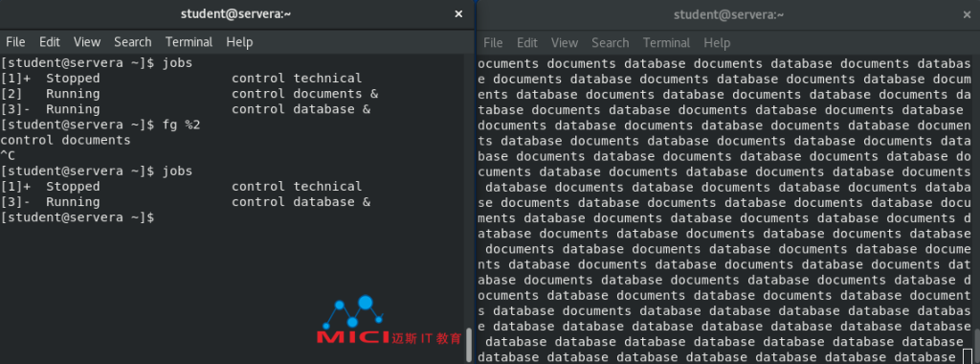Click left terminal title bar student@servera:~
The image size is (980, 364).
click(x=236, y=13)
